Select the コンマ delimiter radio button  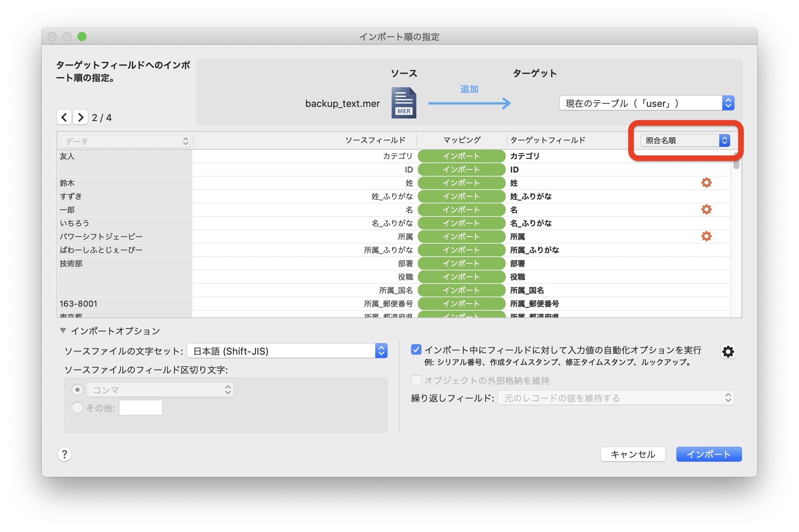[77, 390]
